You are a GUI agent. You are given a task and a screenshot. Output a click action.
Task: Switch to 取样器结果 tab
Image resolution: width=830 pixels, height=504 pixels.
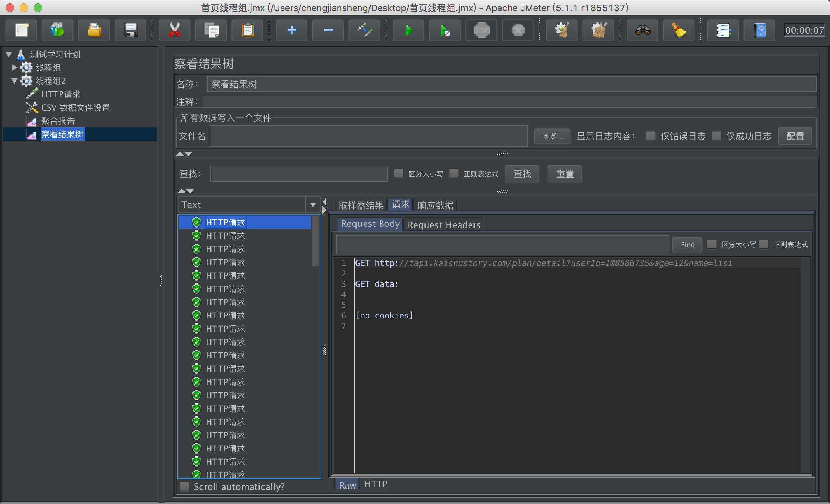click(x=361, y=205)
